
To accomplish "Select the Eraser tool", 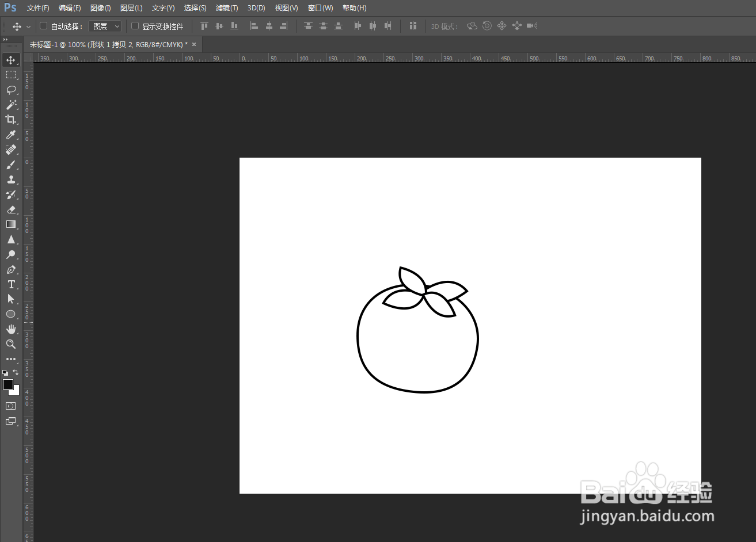I will tap(11, 209).
